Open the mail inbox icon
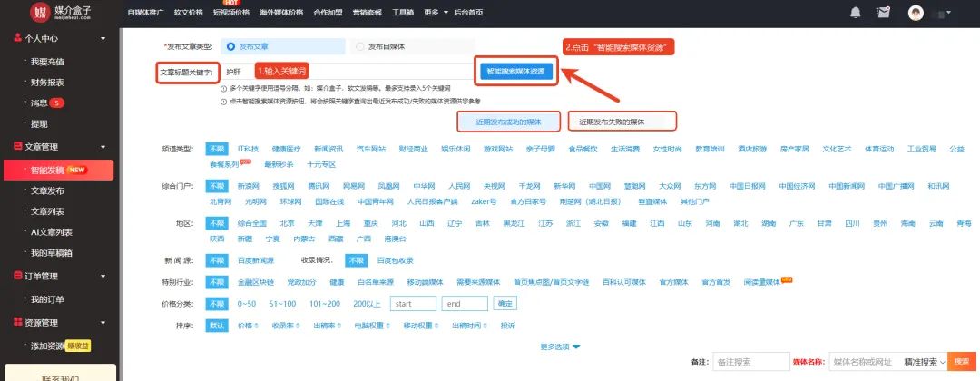This screenshot has height=381, width=980. click(x=885, y=13)
